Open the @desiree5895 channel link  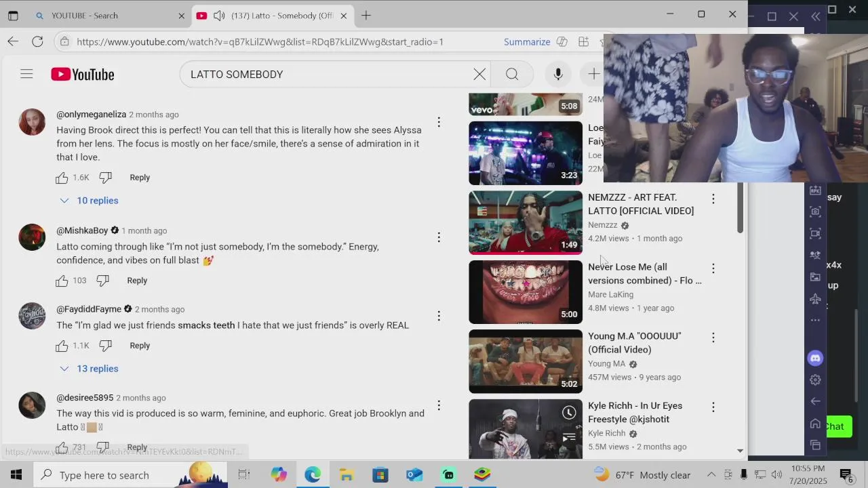coord(85,398)
